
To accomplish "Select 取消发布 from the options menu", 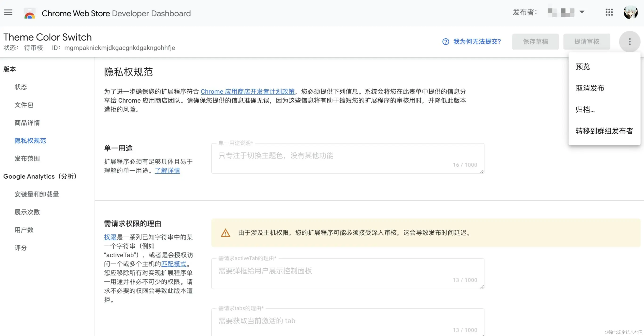I will [590, 88].
